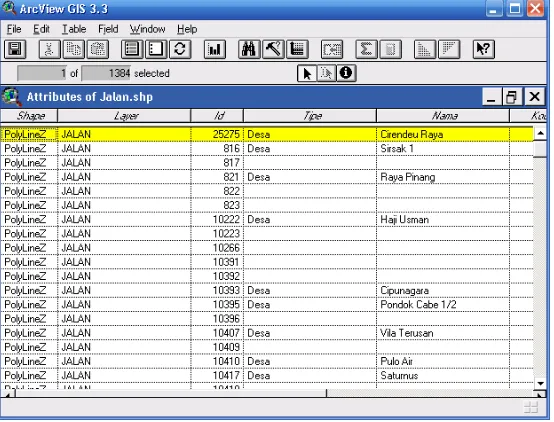The image size is (554, 422).
Task: Click the Id cell 10223
Action: [217, 234]
